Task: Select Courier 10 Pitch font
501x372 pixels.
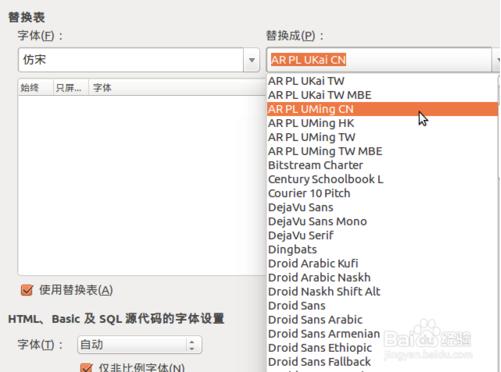Action: tap(382, 193)
